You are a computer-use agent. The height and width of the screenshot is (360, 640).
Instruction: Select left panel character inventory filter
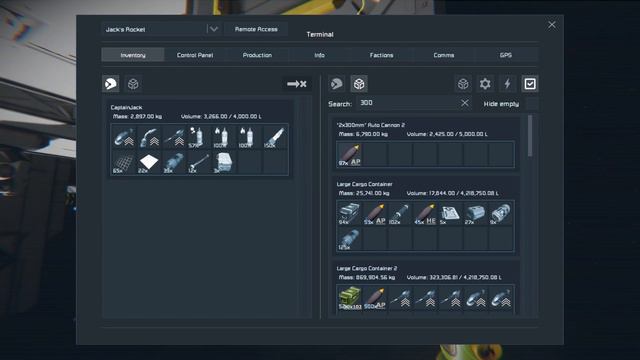[111, 84]
